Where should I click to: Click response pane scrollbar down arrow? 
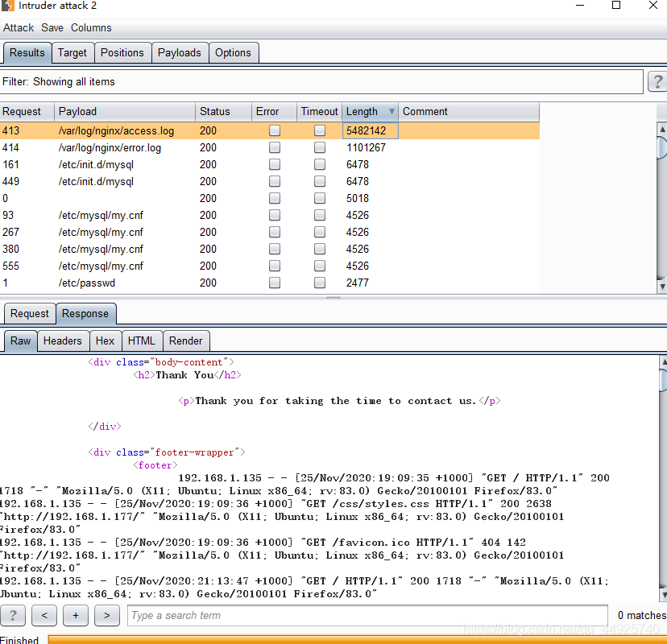(663, 594)
